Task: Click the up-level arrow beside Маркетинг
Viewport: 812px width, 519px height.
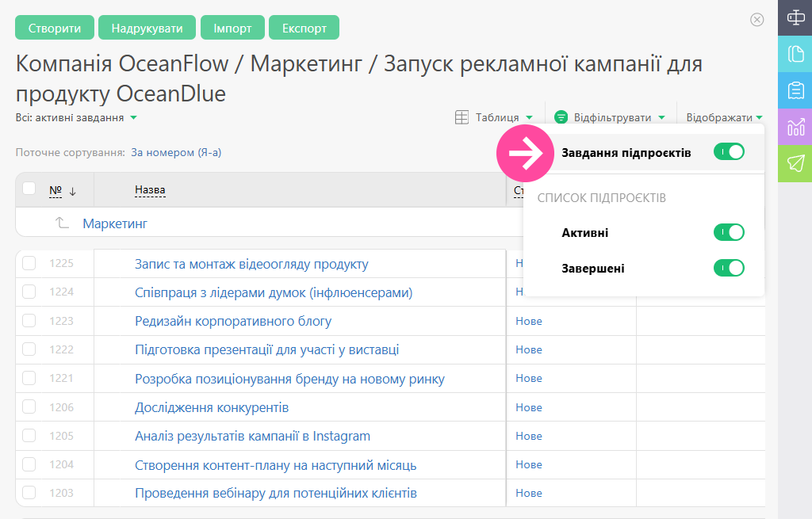Action: 62,223
